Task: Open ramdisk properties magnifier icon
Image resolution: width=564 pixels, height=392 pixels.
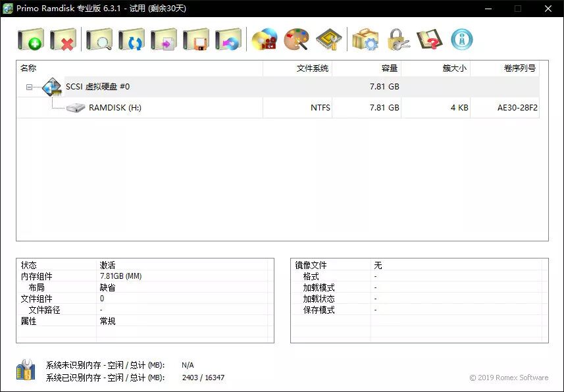Action: pyautogui.click(x=99, y=39)
